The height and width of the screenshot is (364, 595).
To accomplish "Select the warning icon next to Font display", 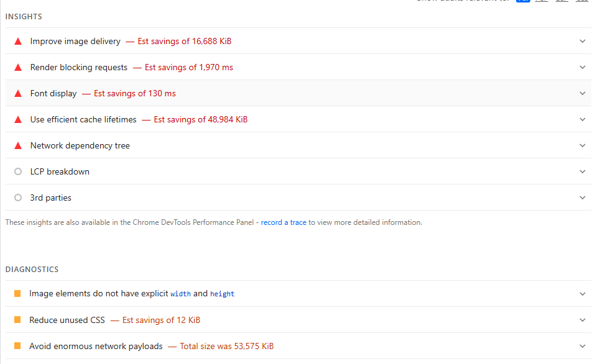I will click(x=18, y=93).
